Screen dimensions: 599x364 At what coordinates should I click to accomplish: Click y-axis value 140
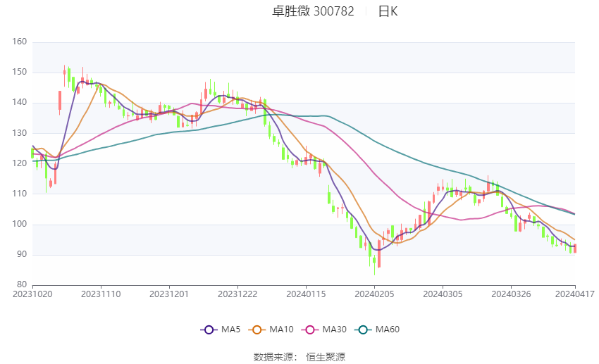[20, 102]
